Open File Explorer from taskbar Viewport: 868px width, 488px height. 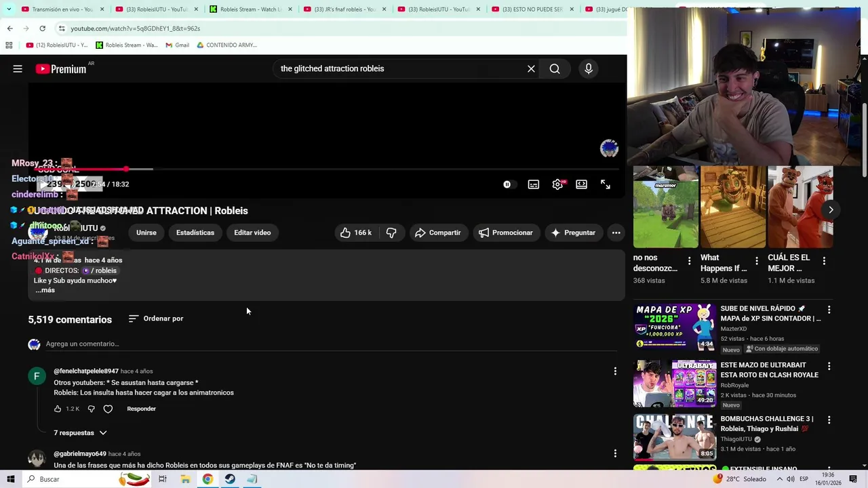pos(185,479)
